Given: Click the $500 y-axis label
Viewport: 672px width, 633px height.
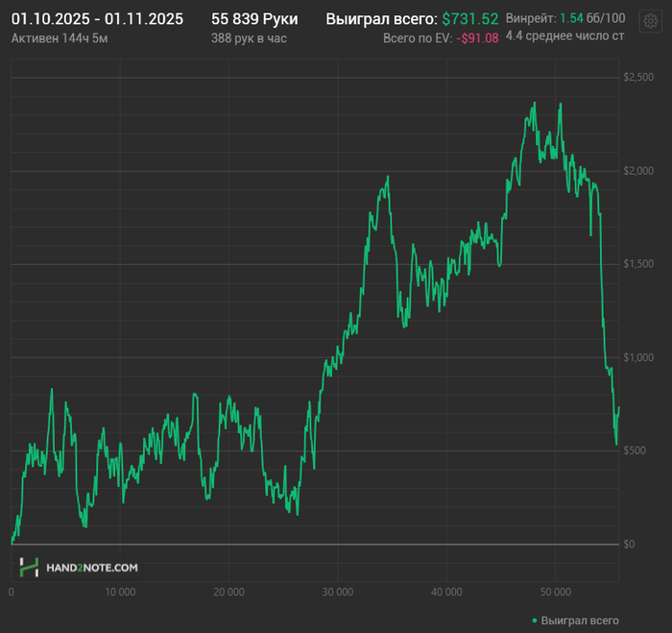Looking at the screenshot, I should click(x=635, y=450).
